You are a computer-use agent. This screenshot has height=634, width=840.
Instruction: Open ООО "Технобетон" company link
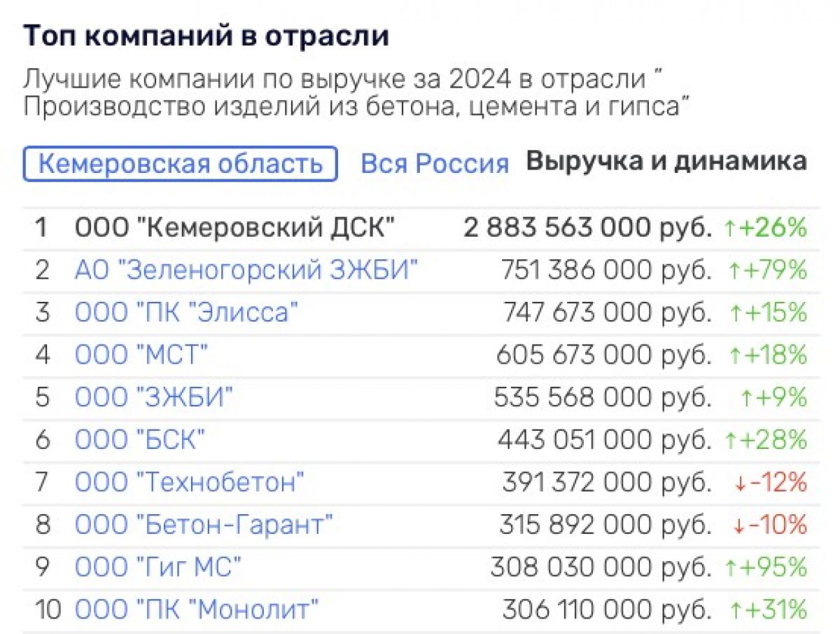tap(190, 482)
